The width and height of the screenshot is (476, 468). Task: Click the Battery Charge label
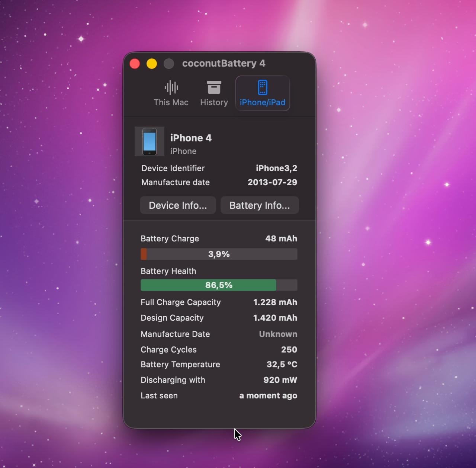click(170, 238)
